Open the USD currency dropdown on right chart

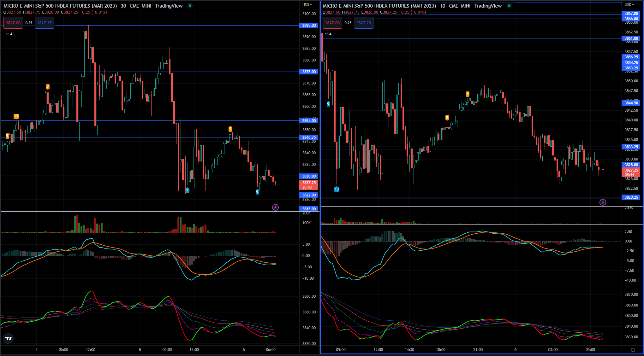point(629,5)
